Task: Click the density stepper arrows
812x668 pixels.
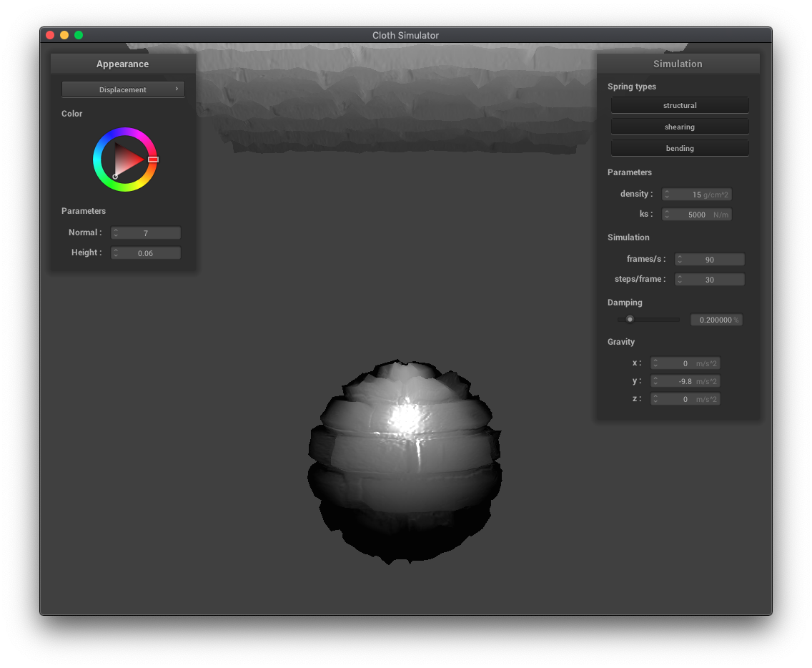Action: click(x=667, y=195)
